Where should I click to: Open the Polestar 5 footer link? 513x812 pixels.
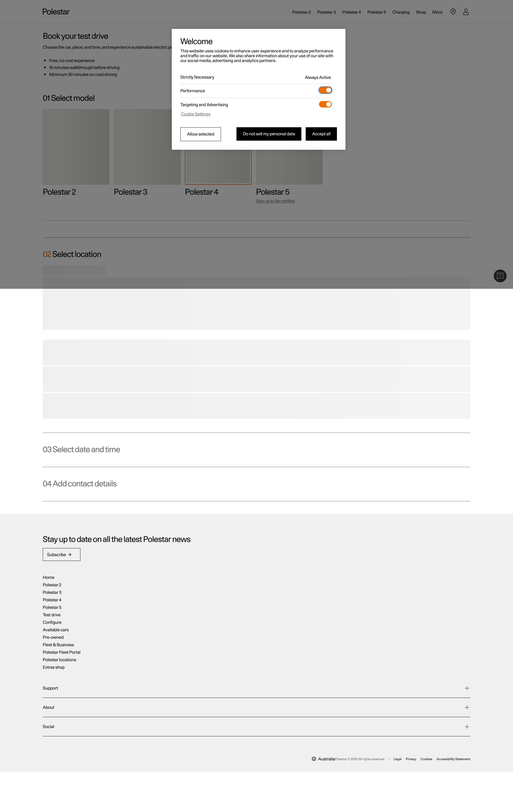[52, 607]
